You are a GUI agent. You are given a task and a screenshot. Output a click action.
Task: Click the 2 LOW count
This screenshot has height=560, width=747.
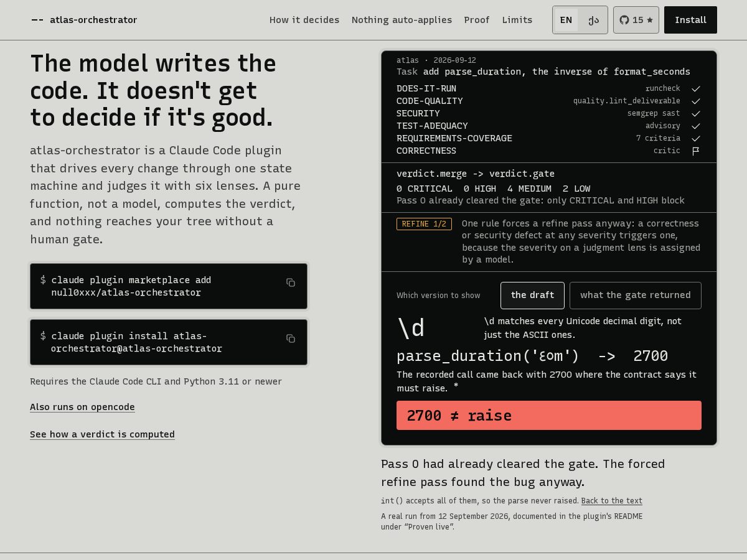coord(576,189)
